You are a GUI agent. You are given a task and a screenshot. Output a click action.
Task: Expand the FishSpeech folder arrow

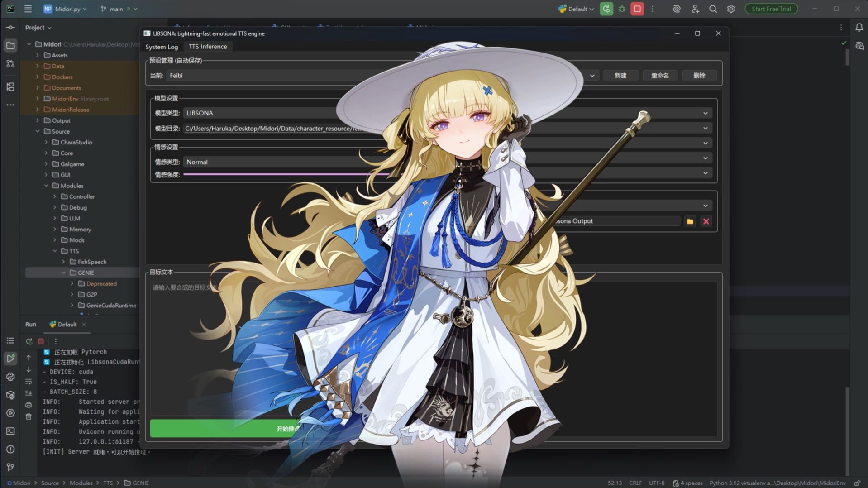pos(63,262)
